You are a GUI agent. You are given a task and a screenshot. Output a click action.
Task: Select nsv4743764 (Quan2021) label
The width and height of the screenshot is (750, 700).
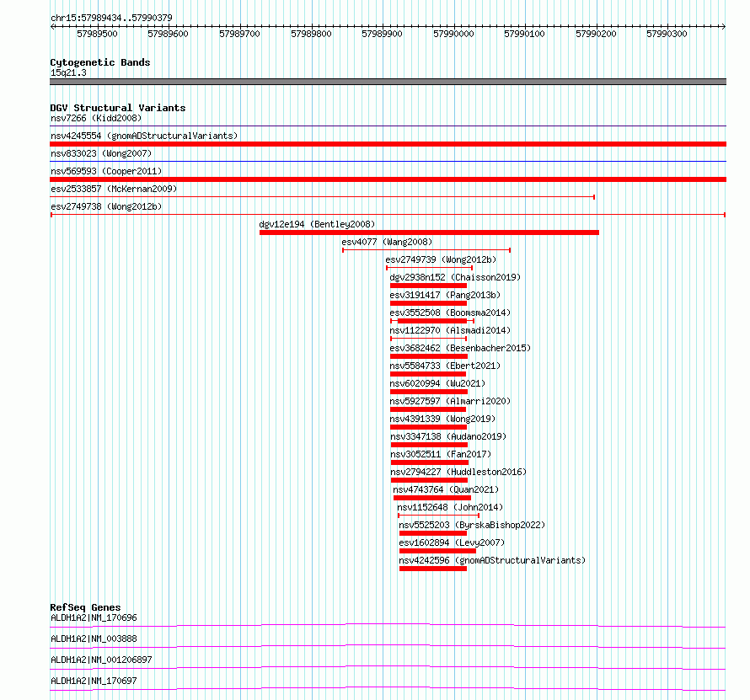coord(446,489)
